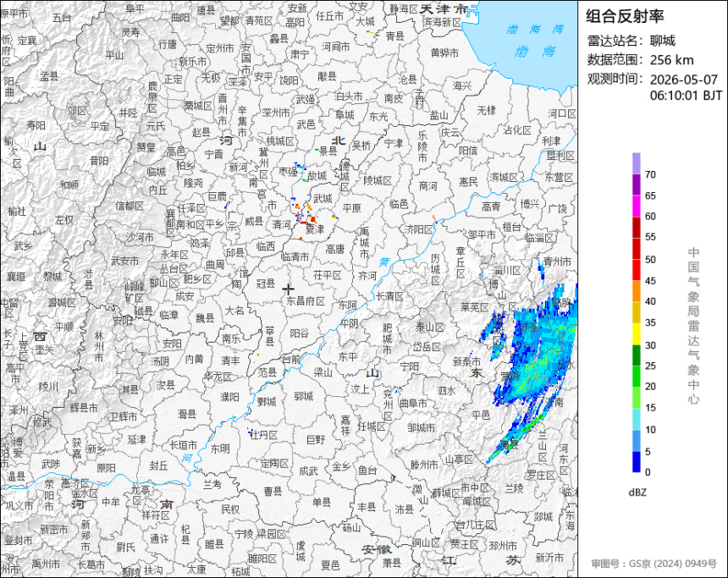The width and height of the screenshot is (728, 578).
Task: Click the 景县 map label
Action: click(x=328, y=151)
